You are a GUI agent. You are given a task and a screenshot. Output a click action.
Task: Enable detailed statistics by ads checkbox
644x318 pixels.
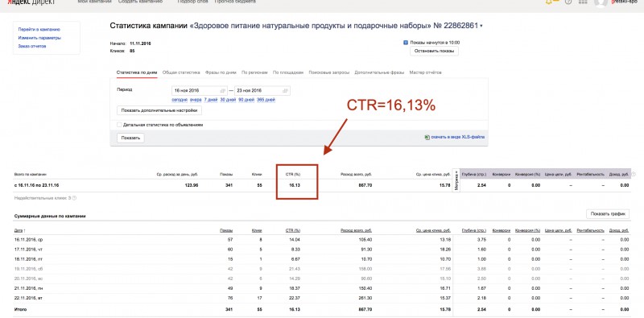119,125
